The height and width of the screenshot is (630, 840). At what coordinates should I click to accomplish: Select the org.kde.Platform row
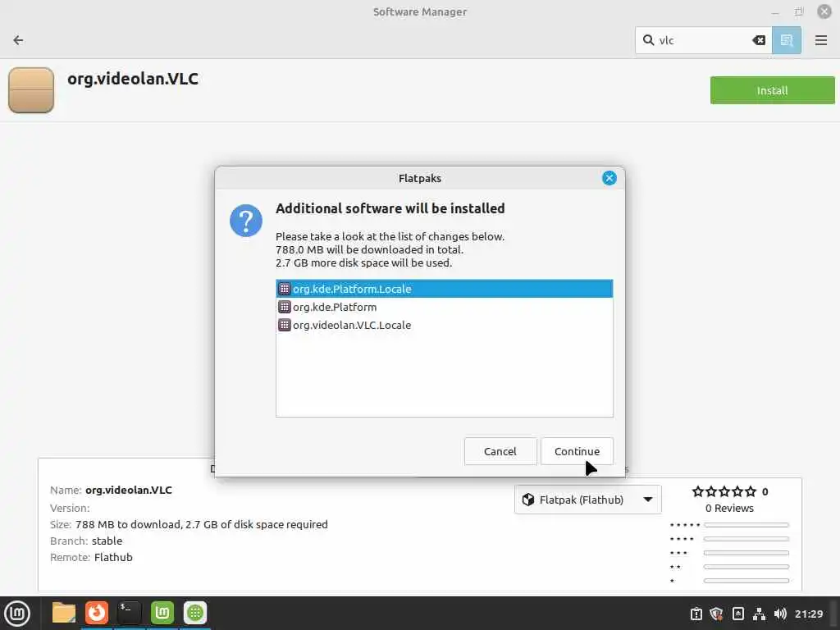point(444,307)
